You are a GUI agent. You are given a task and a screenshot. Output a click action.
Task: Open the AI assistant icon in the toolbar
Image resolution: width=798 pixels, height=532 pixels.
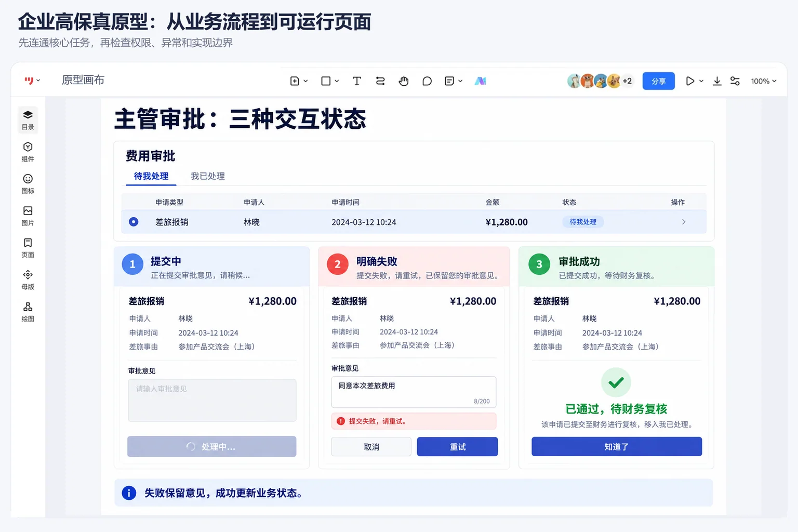pyautogui.click(x=481, y=81)
